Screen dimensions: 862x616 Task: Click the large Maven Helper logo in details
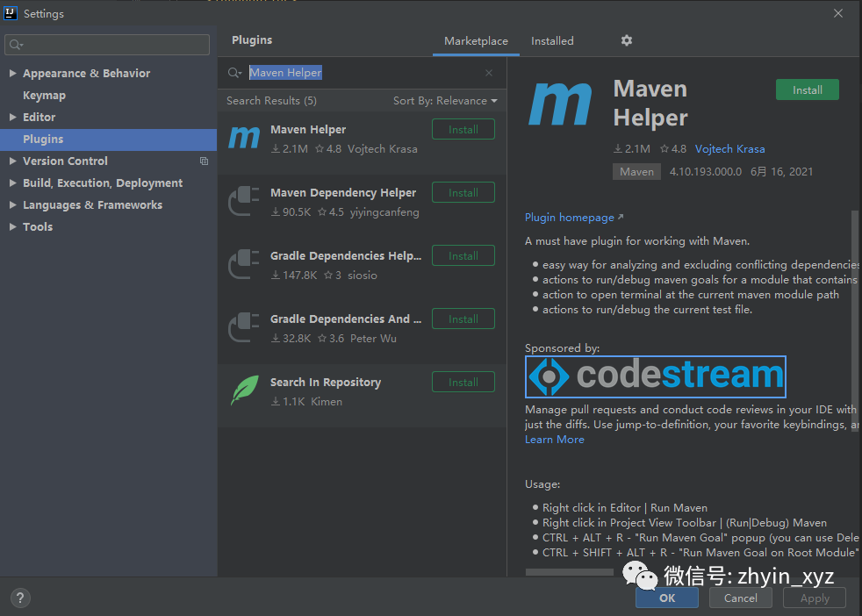[560, 104]
